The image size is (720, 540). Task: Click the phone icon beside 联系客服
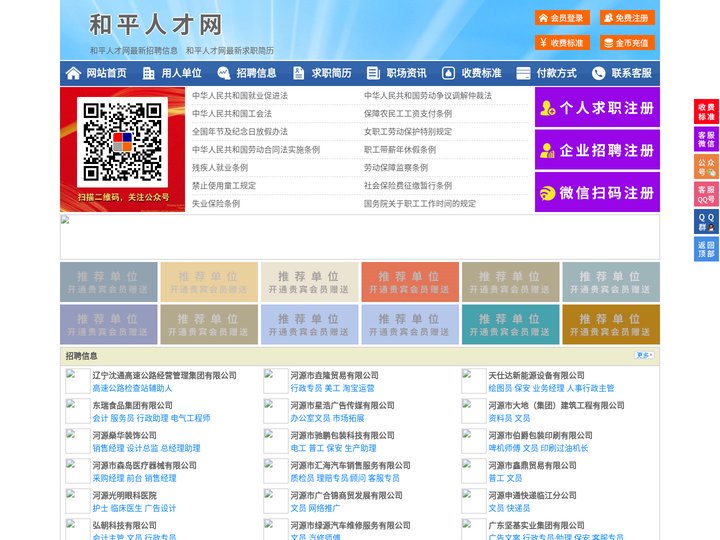pos(598,73)
